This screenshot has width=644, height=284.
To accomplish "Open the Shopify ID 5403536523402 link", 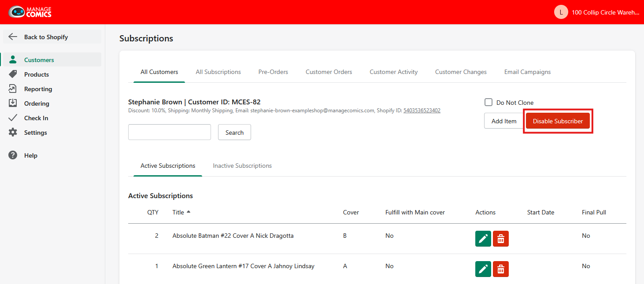I will [422, 111].
